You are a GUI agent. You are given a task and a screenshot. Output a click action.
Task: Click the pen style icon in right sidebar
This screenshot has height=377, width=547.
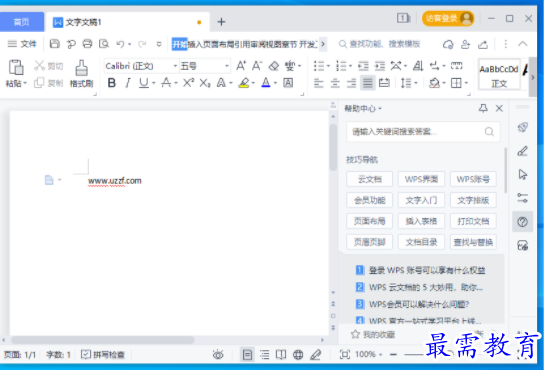(523, 151)
